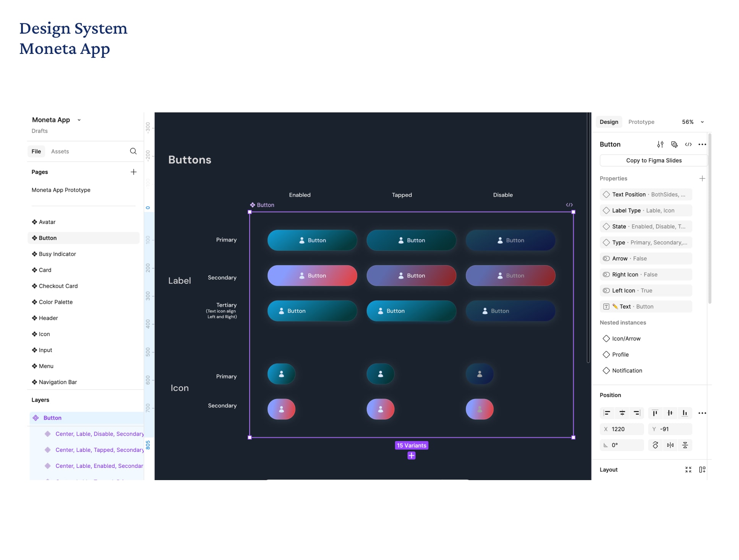The width and height of the screenshot is (739, 560).
Task: Switch to the Design tab
Action: pyautogui.click(x=609, y=122)
